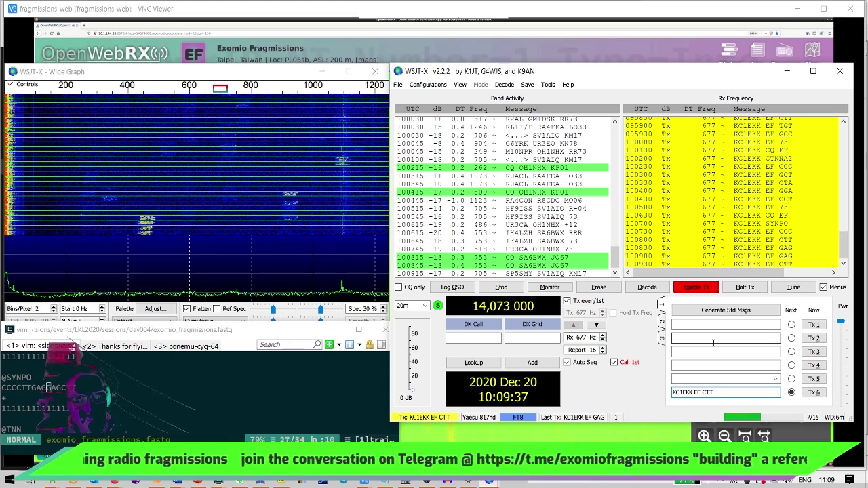Click the Adjust... palette button
Viewport: 868px width, 488px height.
click(x=155, y=309)
